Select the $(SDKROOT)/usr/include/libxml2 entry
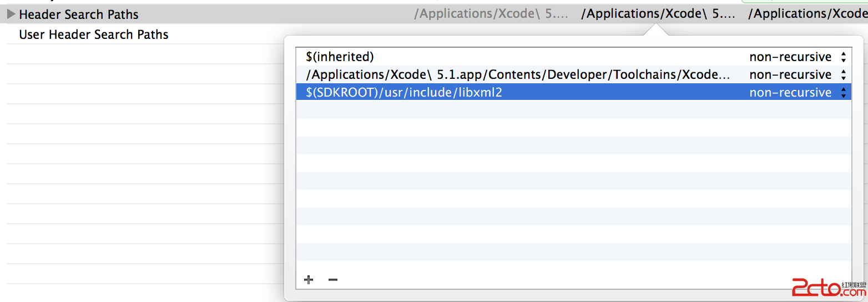This screenshot has height=302, width=868. click(x=404, y=92)
